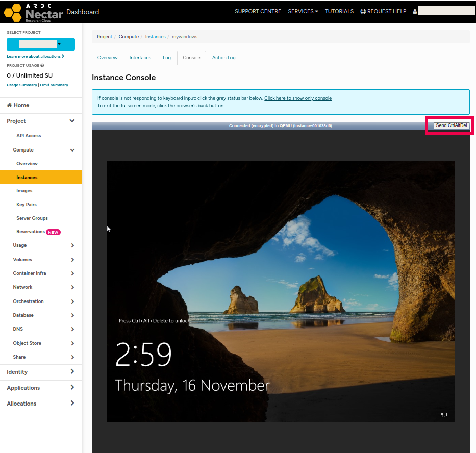Screen dimensions: 476x453
Task: Switch to the Action Log tab
Action: [x=224, y=58]
